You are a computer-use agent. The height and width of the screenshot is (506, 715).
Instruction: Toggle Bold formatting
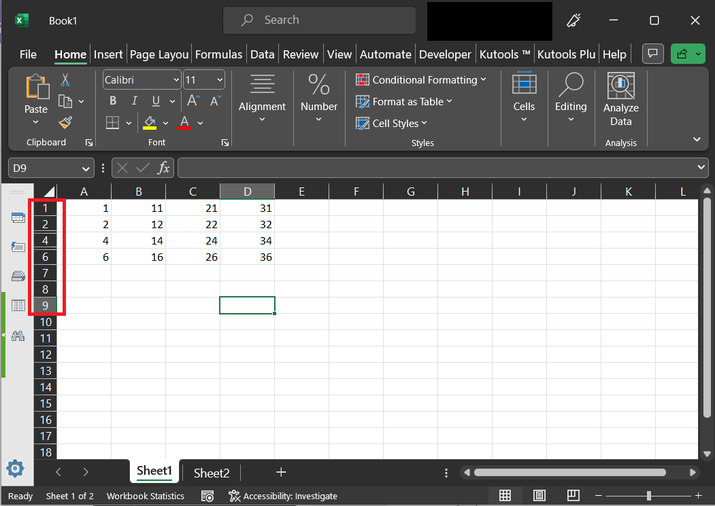[x=113, y=101]
